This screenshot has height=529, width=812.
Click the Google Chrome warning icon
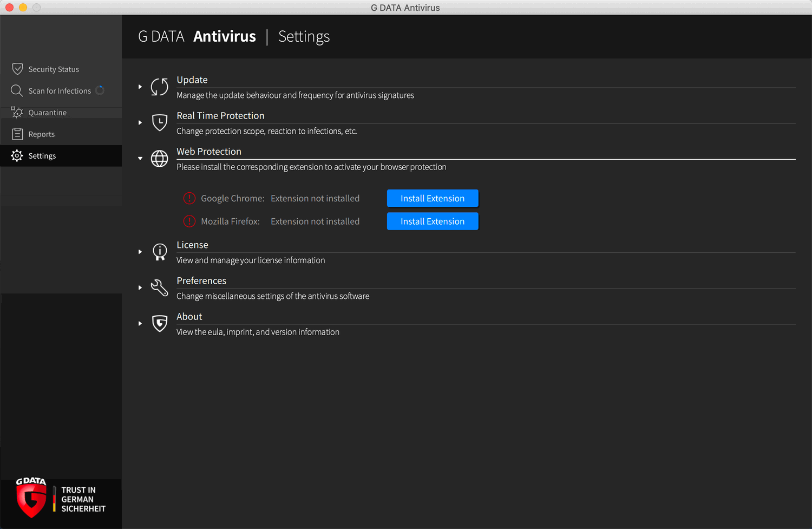(x=189, y=198)
